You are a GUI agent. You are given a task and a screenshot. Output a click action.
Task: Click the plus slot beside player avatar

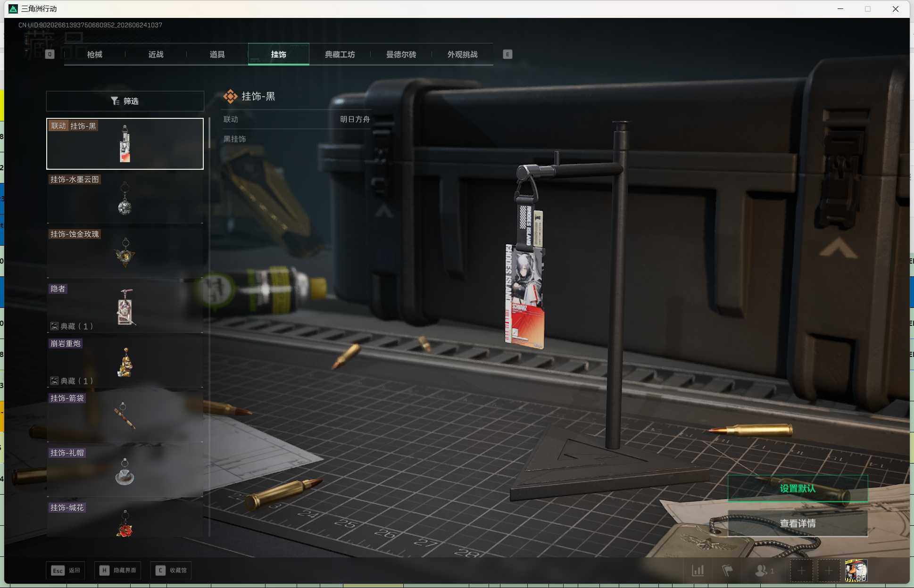click(829, 571)
